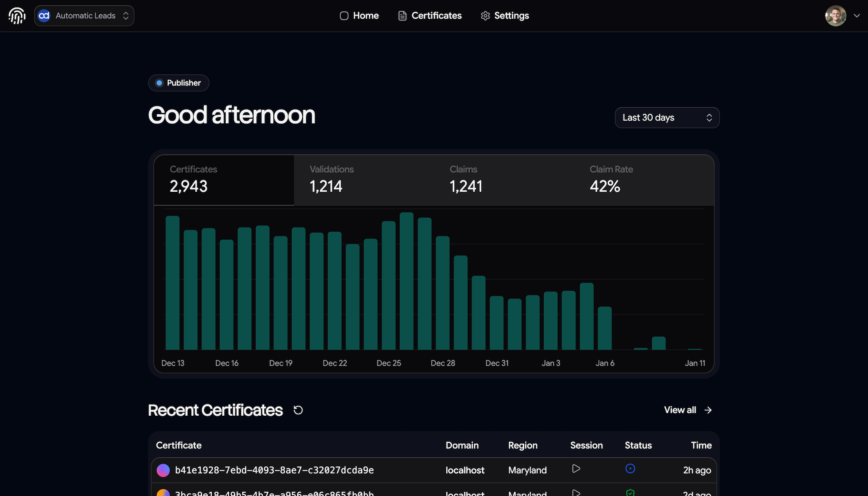Image resolution: width=868 pixels, height=496 pixels.
Task: Click the fingerprint app logo
Action: tap(17, 15)
